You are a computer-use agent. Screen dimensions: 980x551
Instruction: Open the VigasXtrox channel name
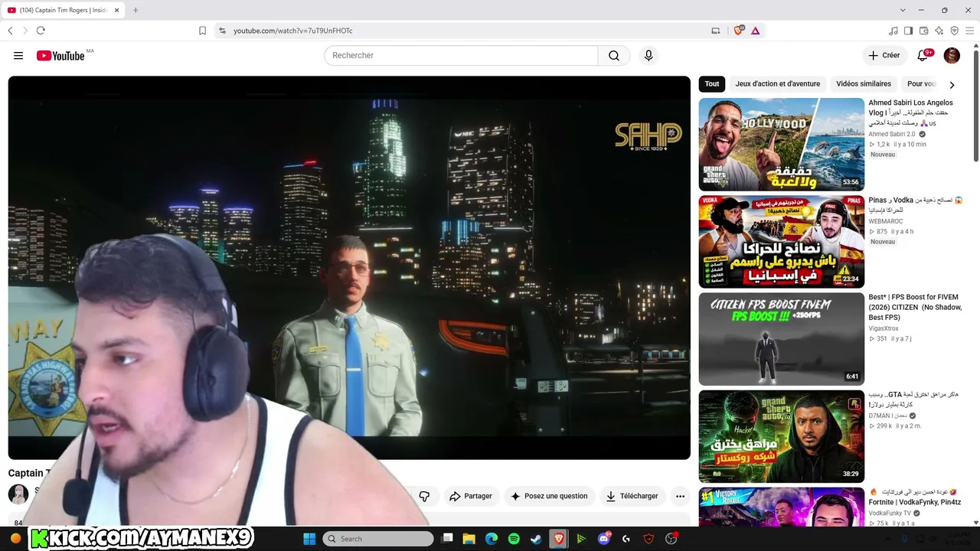click(884, 328)
